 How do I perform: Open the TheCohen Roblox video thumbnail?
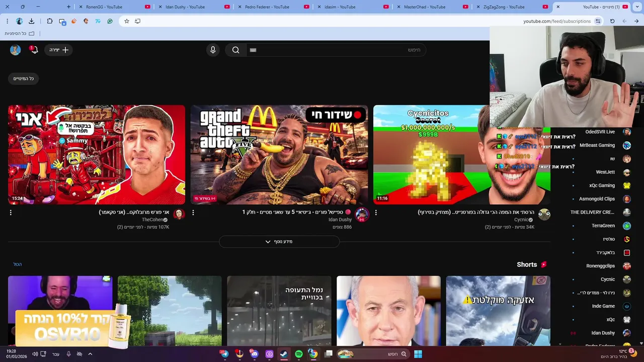[x=97, y=154]
